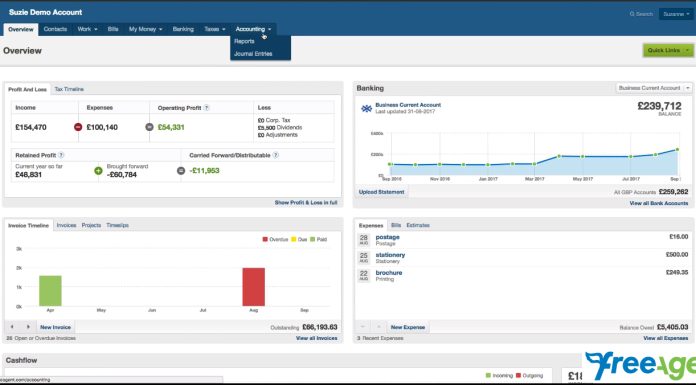Screen dimensions: 696x385
Task: Click the Search field in header
Action: pyautogui.click(x=641, y=14)
